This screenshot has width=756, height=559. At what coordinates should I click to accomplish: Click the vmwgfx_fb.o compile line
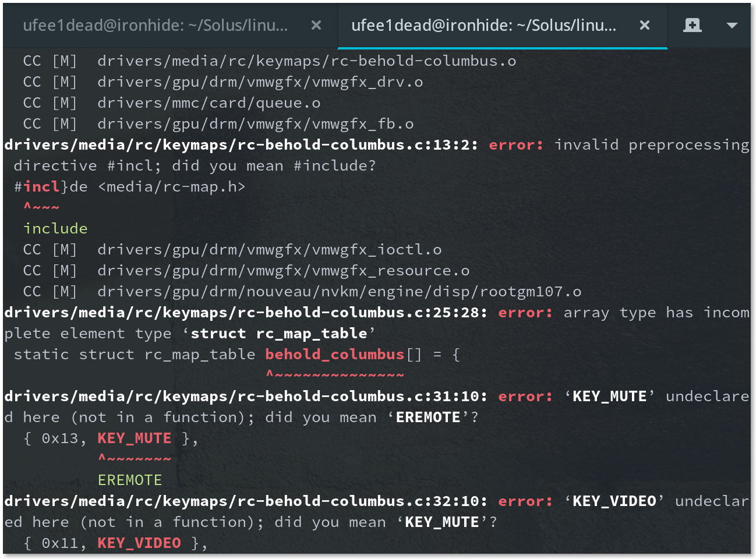pyautogui.click(x=218, y=124)
